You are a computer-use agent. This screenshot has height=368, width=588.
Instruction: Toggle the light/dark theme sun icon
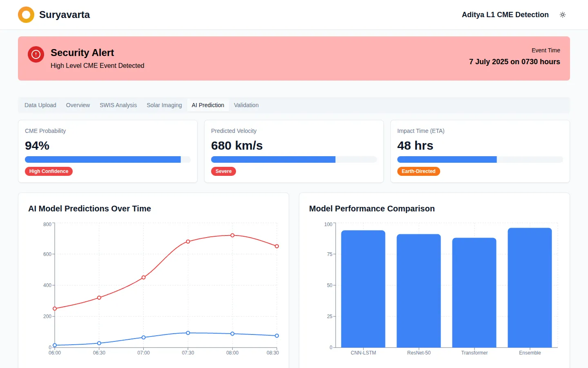[x=563, y=15]
